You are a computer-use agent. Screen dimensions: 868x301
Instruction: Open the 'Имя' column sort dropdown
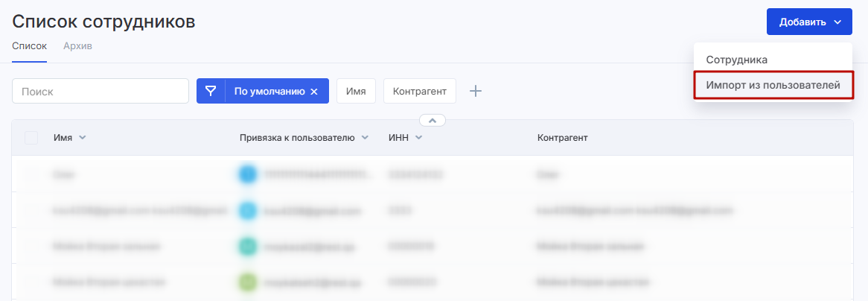pyautogui.click(x=83, y=138)
